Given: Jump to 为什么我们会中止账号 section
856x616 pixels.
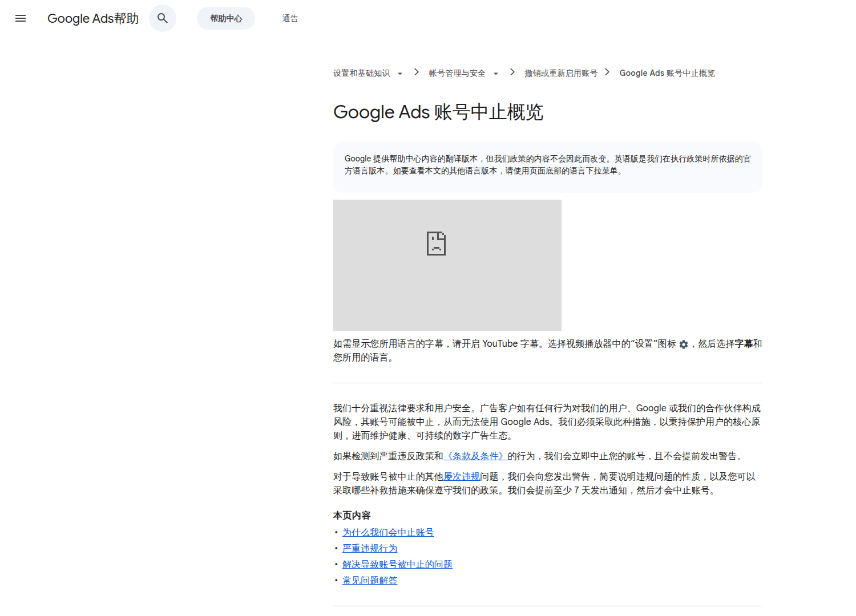Looking at the screenshot, I should tap(388, 532).
